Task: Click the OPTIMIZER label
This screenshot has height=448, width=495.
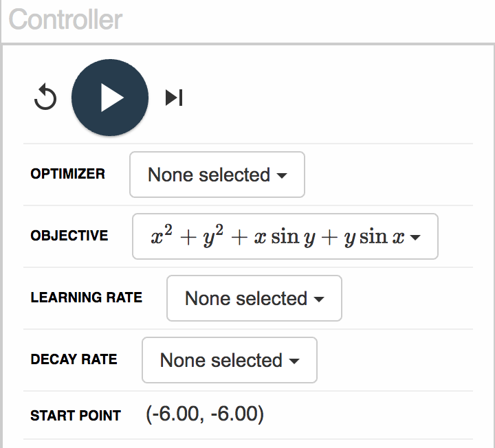Action: (x=67, y=174)
